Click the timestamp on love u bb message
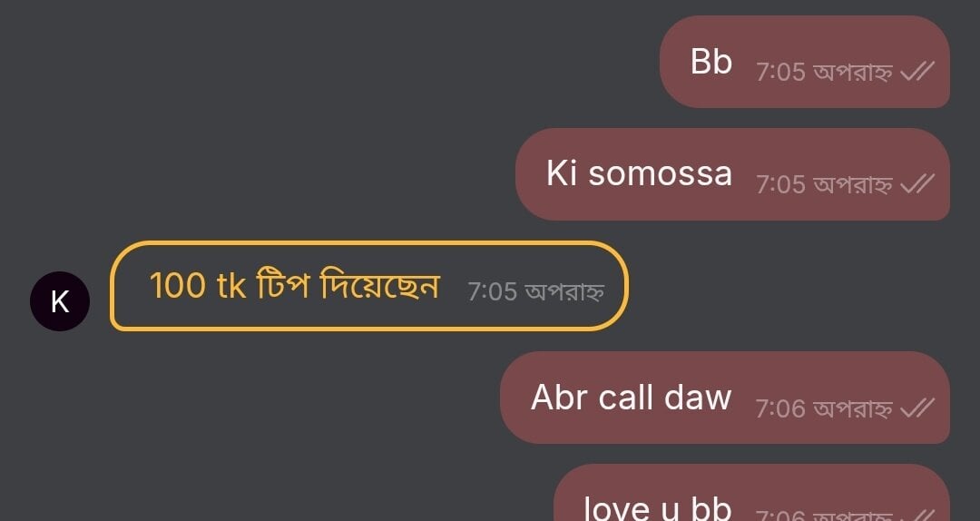This screenshot has height=521, width=980. tap(824, 516)
